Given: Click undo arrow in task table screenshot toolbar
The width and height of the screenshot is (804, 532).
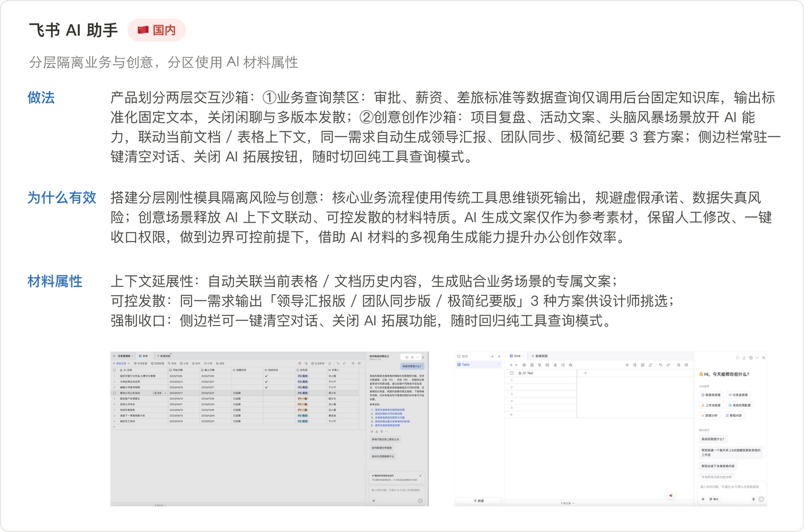Looking at the screenshot, I should [x=338, y=363].
